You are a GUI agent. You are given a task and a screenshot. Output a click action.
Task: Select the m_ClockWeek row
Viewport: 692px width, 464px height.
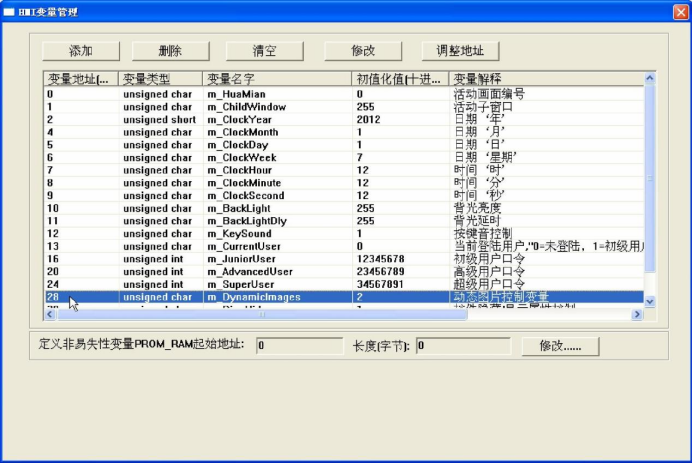[344, 158]
